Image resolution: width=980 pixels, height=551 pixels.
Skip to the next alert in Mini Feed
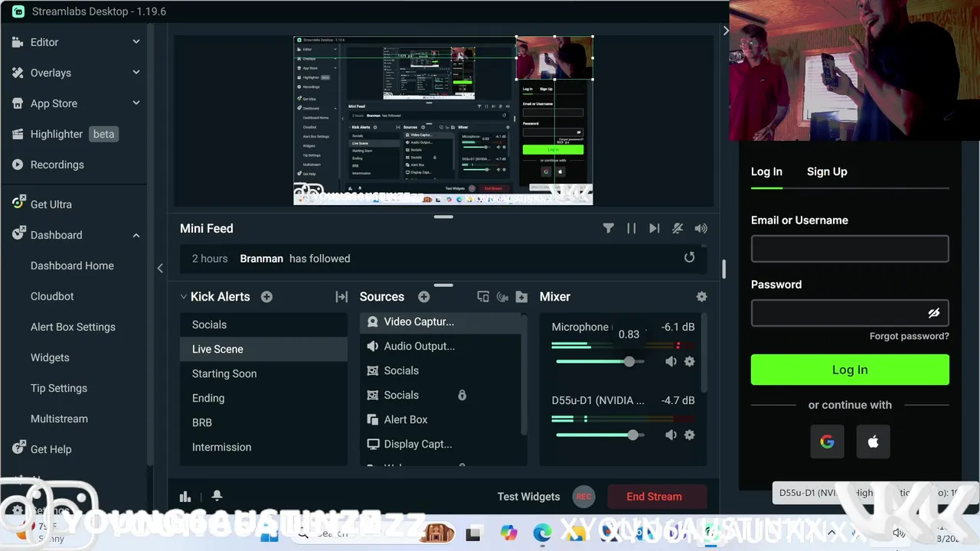click(x=654, y=228)
